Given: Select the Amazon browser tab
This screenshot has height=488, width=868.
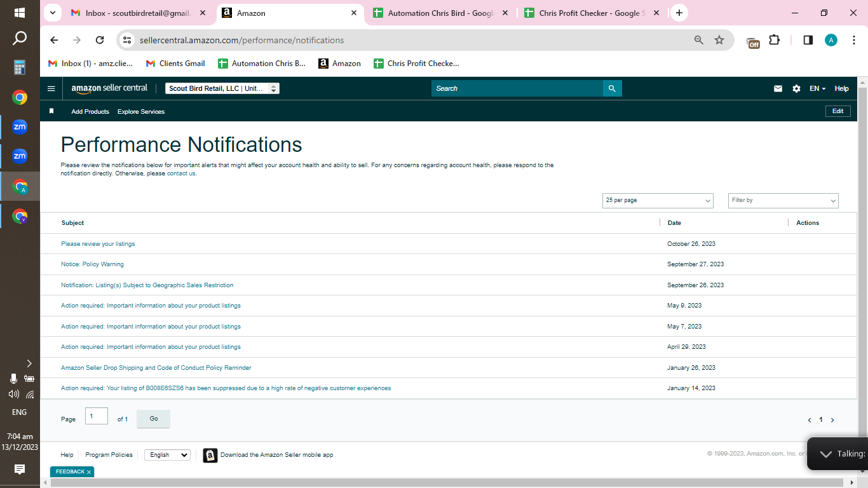Looking at the screenshot, I should pos(290,13).
